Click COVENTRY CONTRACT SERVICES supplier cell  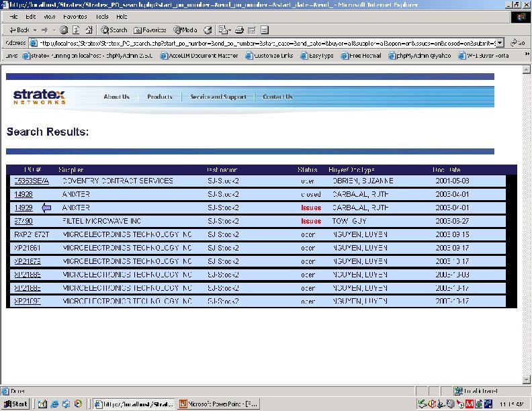[x=118, y=181]
